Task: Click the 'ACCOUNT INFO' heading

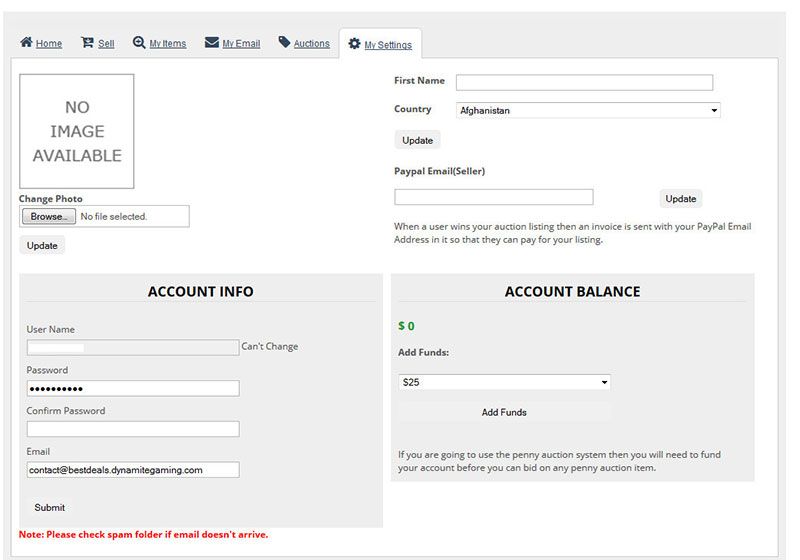Action: click(x=201, y=291)
